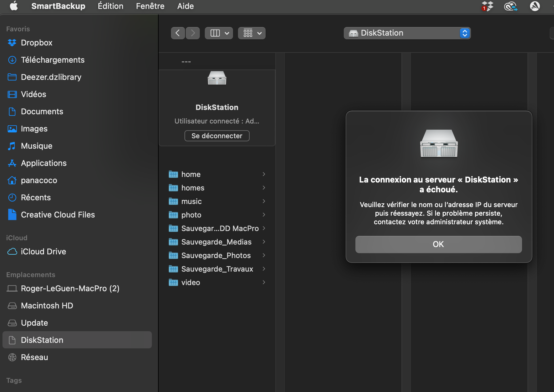Click the Tags sidebar section header
This screenshot has height=392, width=554.
coord(14,380)
